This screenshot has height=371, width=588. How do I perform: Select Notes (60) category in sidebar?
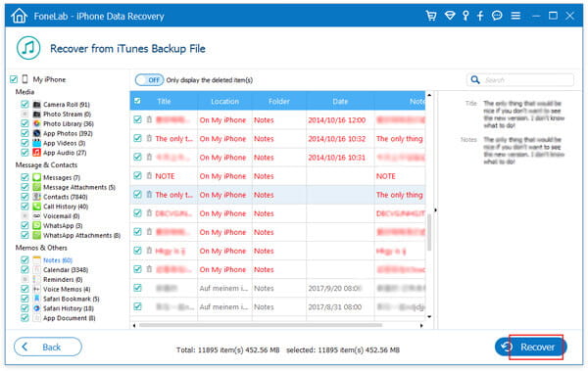pos(58,260)
